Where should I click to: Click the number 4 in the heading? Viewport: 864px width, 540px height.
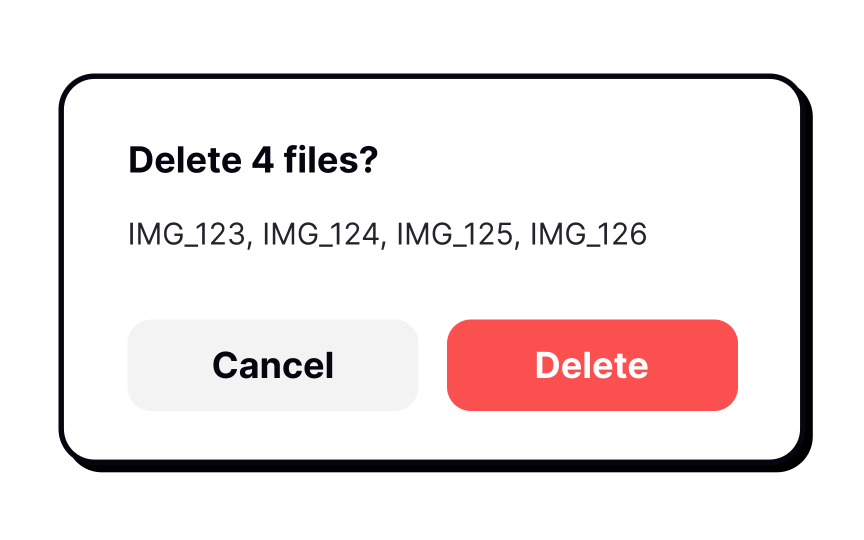263,160
